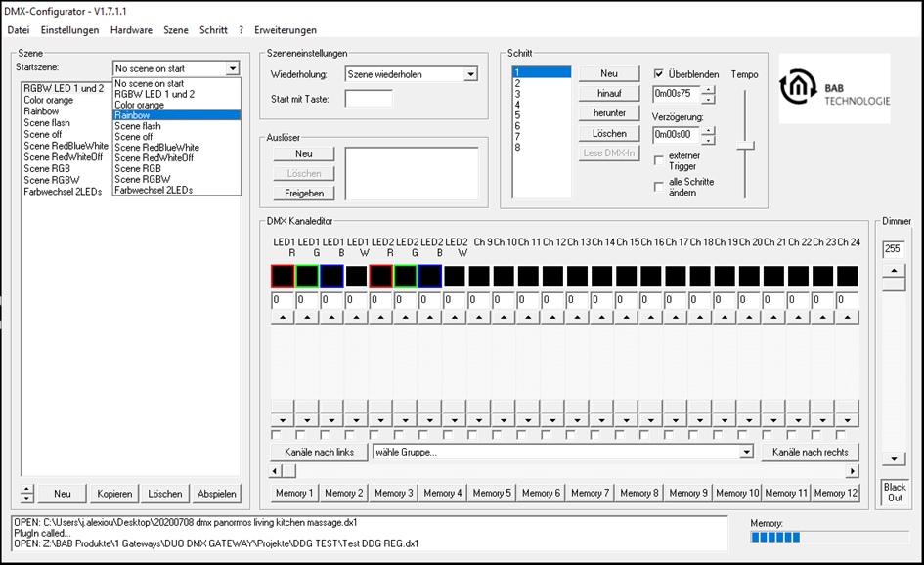Click the Kopieren scene button

(x=114, y=494)
